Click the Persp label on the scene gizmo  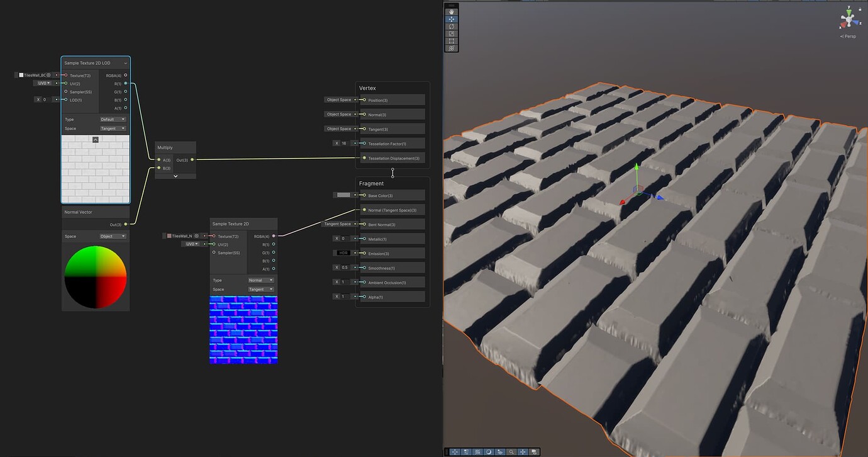[x=848, y=36]
